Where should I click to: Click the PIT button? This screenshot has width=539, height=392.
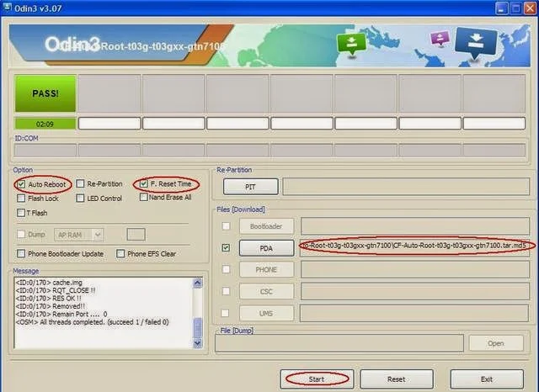pos(251,187)
